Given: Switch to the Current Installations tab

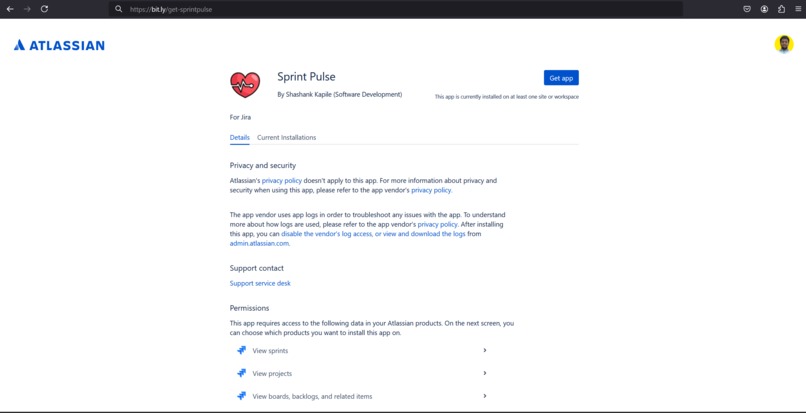Looking at the screenshot, I should [286, 138].
